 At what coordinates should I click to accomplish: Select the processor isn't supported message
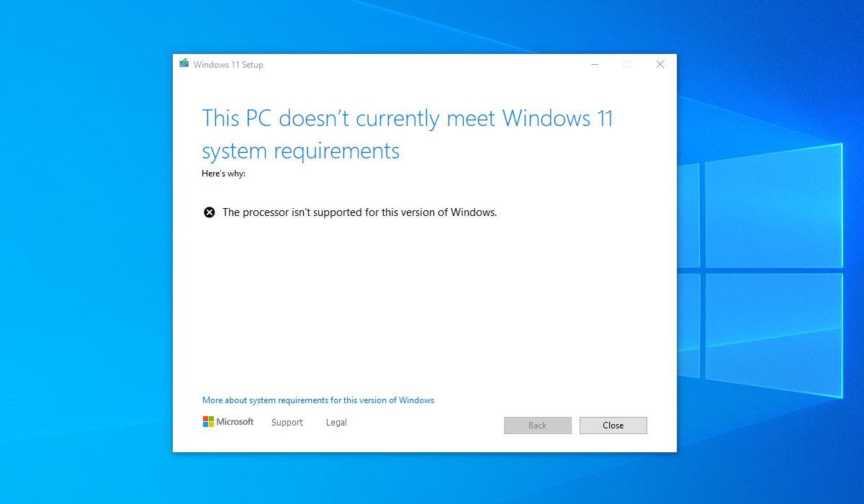tap(359, 212)
